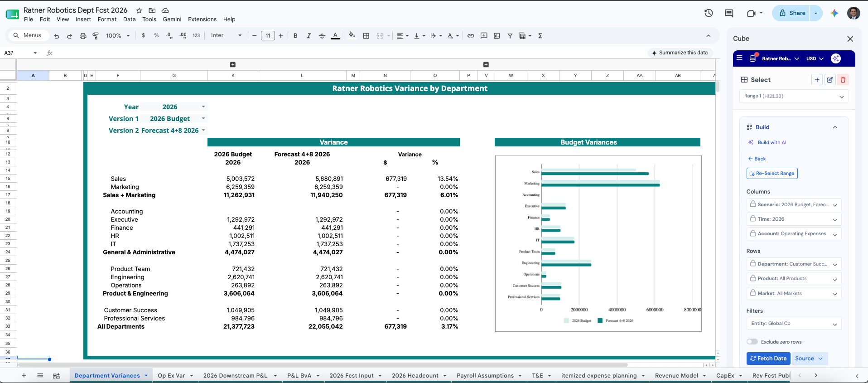The height and width of the screenshot is (383, 868).
Task: Toggle bold formatting
Action: [x=295, y=36]
